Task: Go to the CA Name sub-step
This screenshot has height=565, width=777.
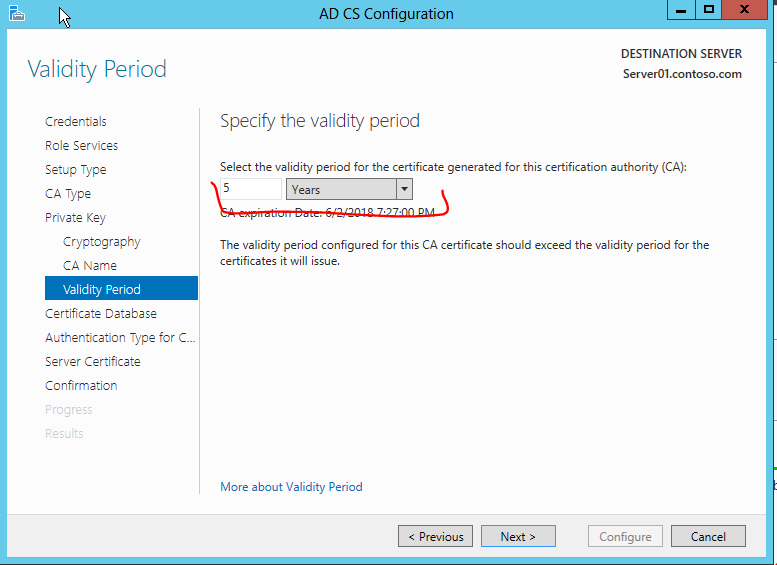Action: tap(90, 266)
